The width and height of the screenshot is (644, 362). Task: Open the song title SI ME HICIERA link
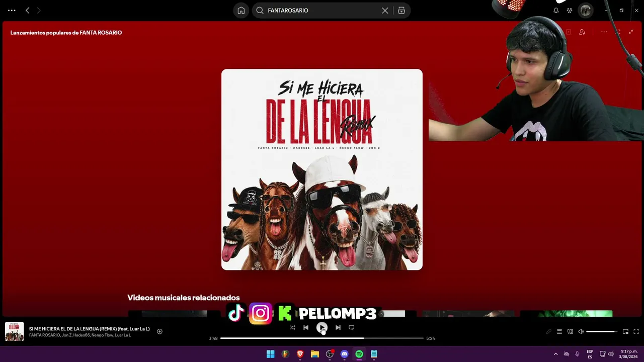tap(90, 329)
